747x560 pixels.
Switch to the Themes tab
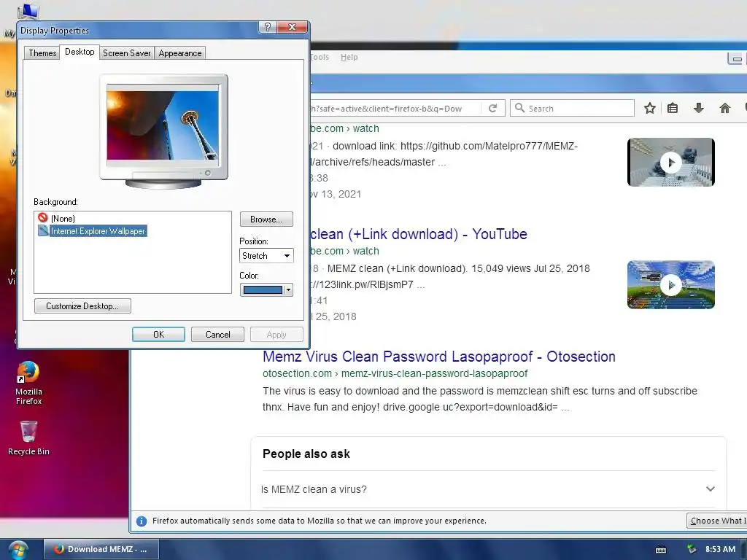coord(42,52)
